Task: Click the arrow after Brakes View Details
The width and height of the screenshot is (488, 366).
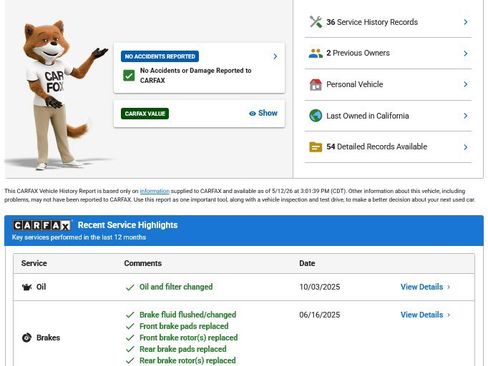Action: coord(449,315)
